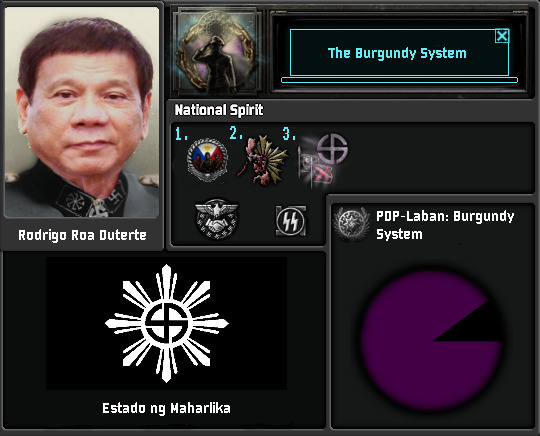Screen dimensions: 540x436
Task: Click the Estado ng Maharlika country name
Action: tap(166, 408)
